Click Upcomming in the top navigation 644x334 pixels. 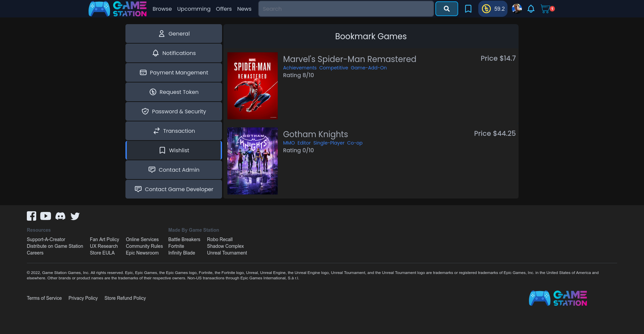[194, 9]
